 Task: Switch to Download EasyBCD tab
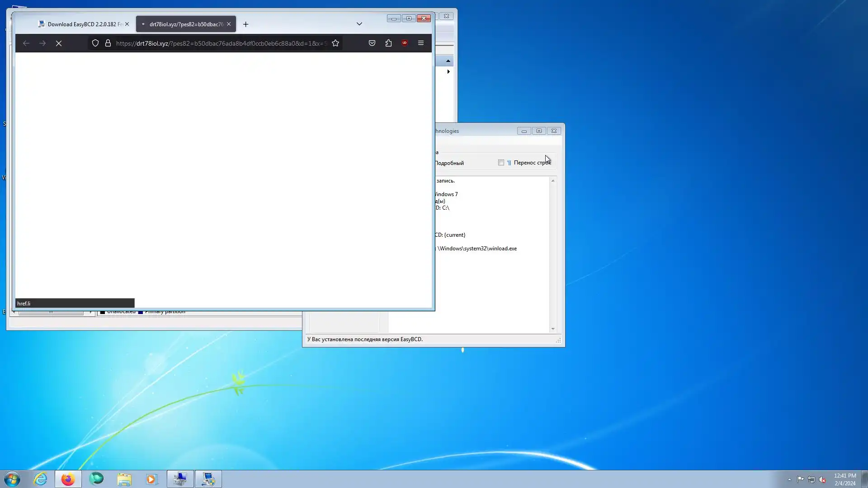point(80,24)
